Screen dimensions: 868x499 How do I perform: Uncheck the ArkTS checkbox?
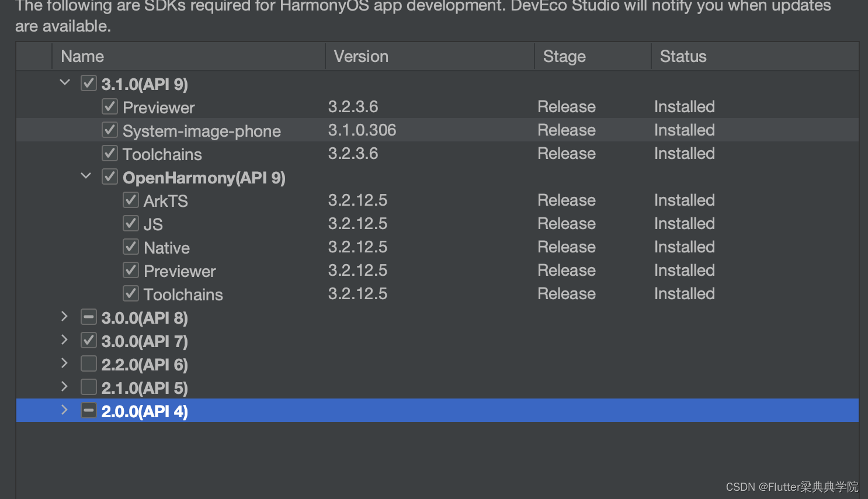131,200
